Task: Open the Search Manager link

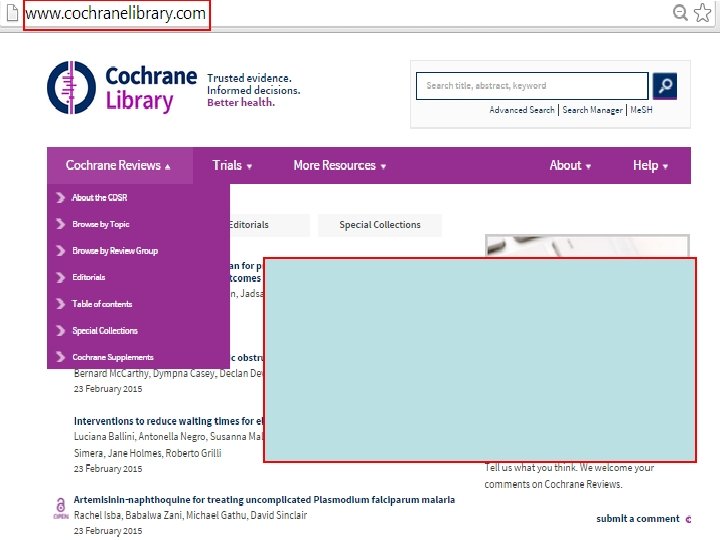Action: [x=592, y=110]
